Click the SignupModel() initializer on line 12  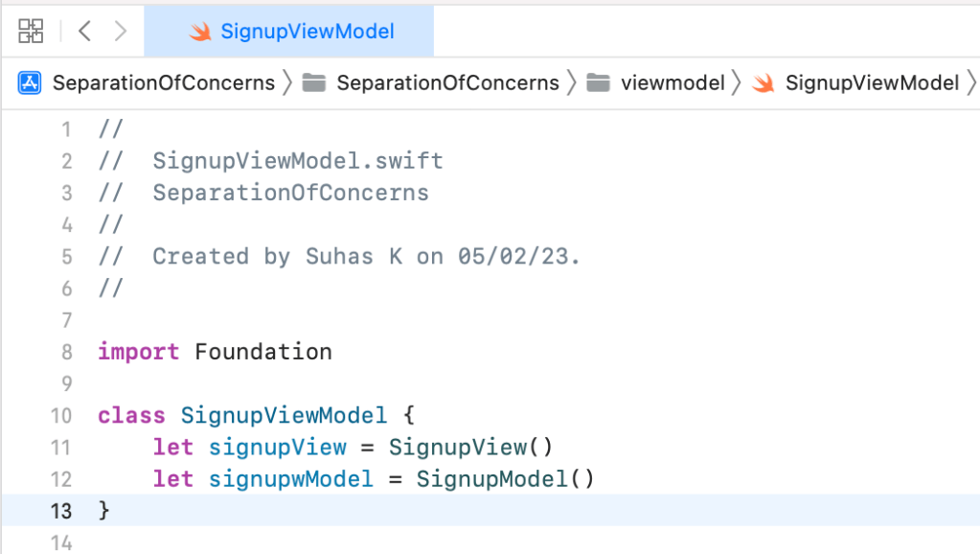[x=505, y=479]
